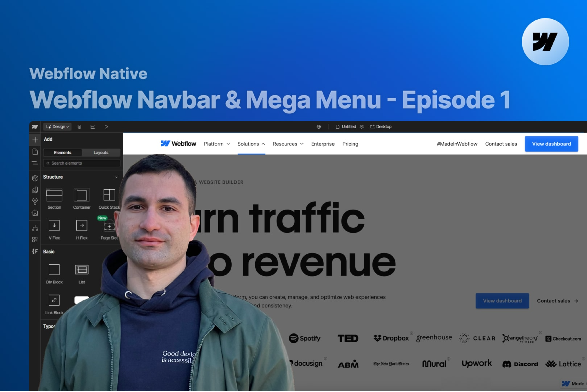Open the Finsweet {F icon in sidebar
This screenshot has width=587, height=392.
35,251
